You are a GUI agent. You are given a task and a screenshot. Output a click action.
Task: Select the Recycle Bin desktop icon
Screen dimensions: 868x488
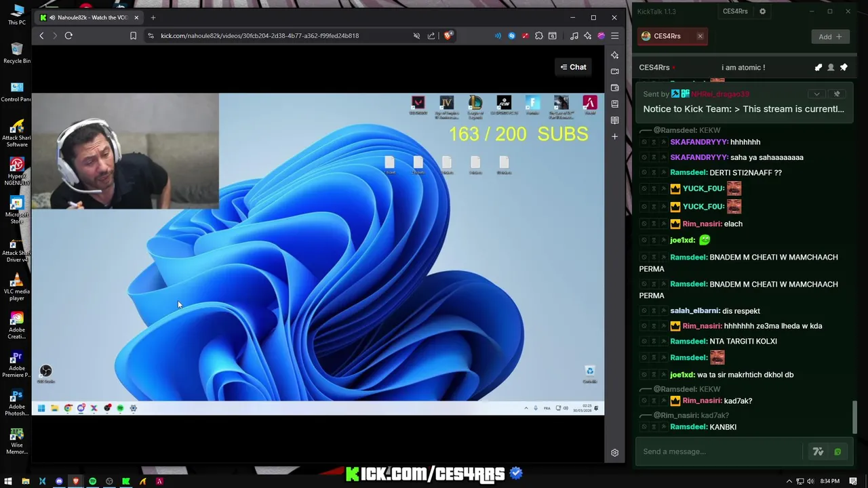[x=17, y=53]
